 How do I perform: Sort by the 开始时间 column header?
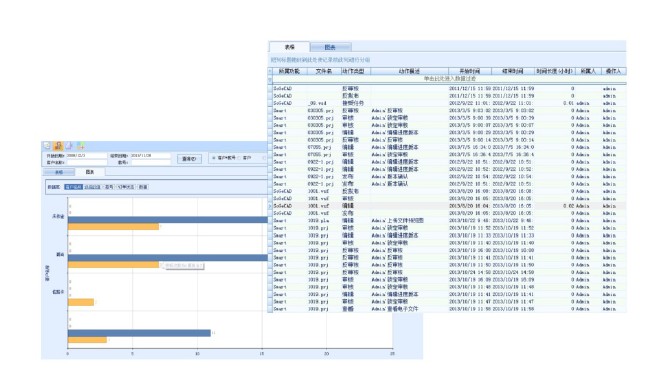[x=470, y=71]
